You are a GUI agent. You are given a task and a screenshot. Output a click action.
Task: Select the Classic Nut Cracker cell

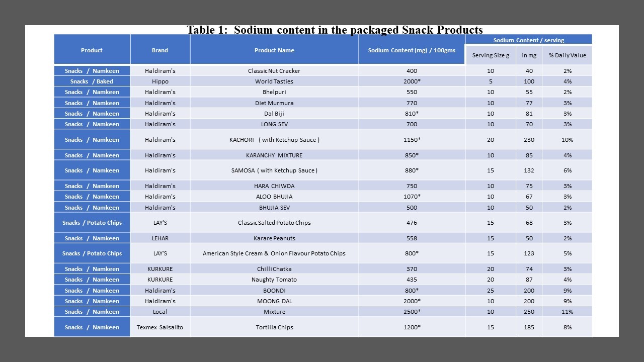coord(274,71)
